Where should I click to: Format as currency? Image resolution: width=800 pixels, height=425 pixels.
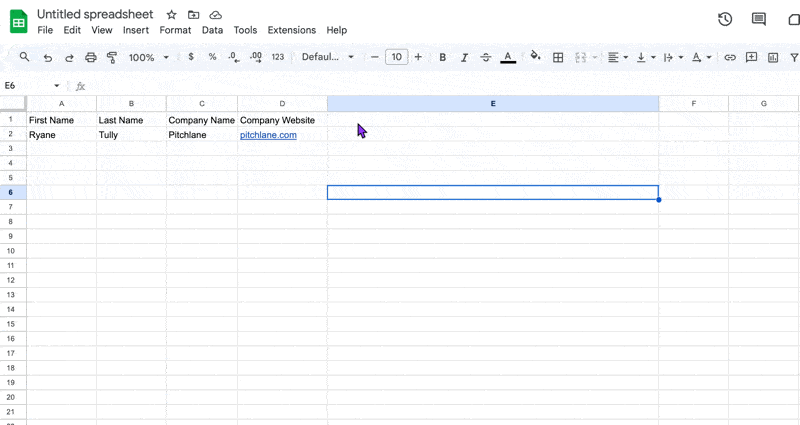point(191,57)
